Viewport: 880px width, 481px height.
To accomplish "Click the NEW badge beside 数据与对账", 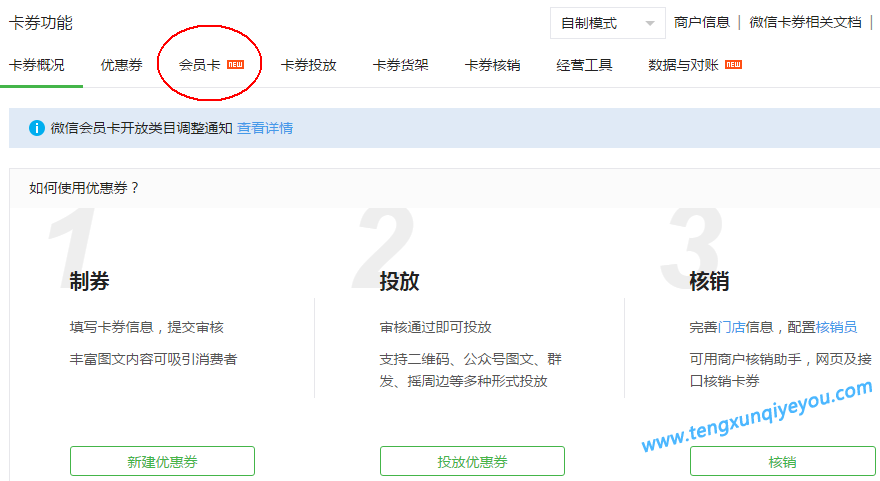I will (x=733, y=65).
